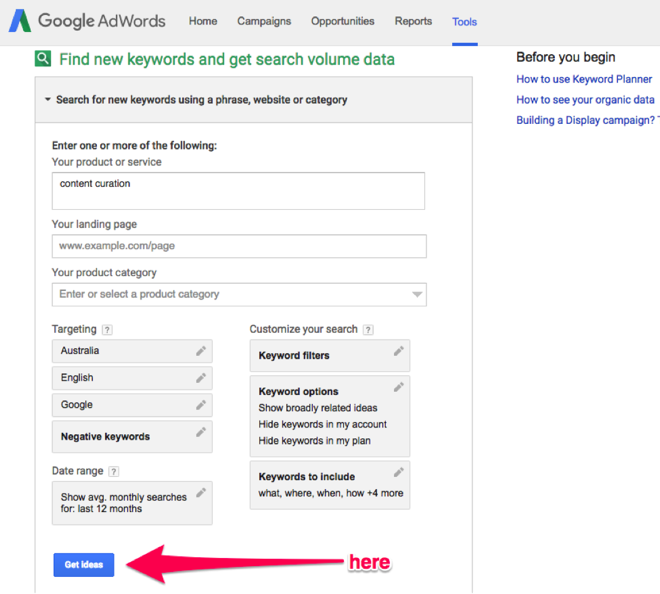
Task: Click the green search magnifier icon
Action: click(43, 59)
